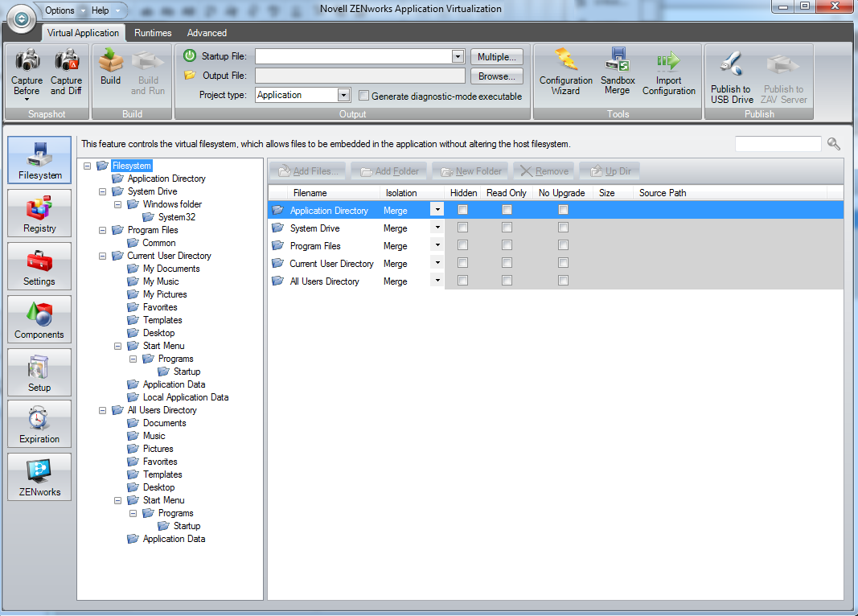Open the Options menu
Screen dimensions: 858x616
[x=59, y=10]
